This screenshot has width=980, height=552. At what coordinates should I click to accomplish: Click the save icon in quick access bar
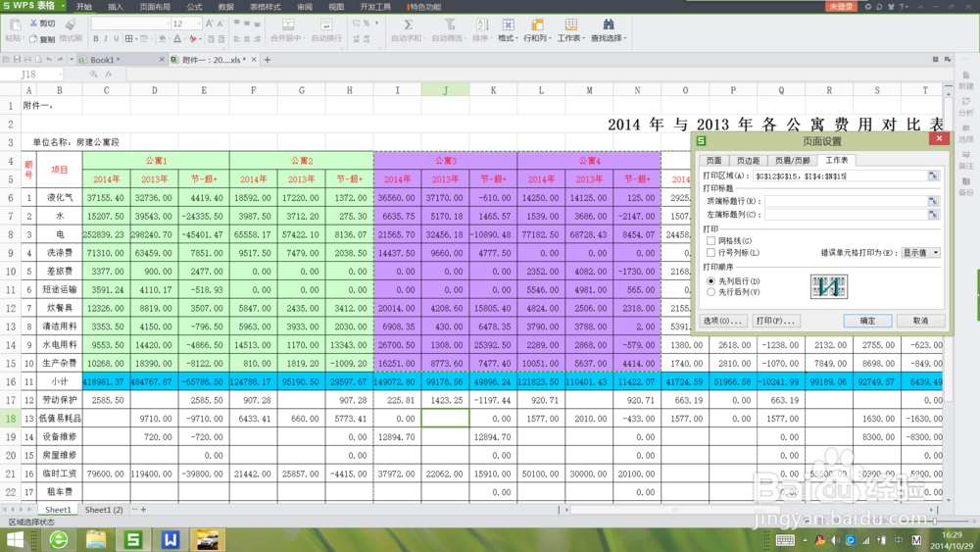[17, 60]
